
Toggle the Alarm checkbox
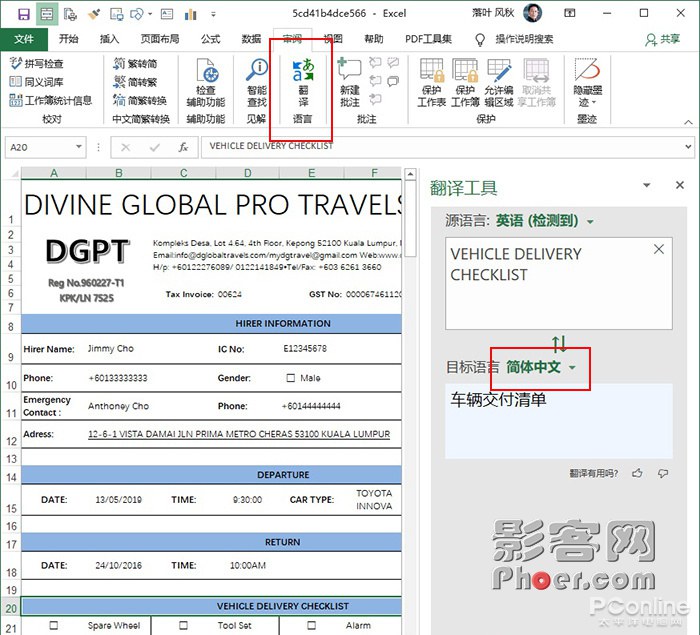[312, 625]
